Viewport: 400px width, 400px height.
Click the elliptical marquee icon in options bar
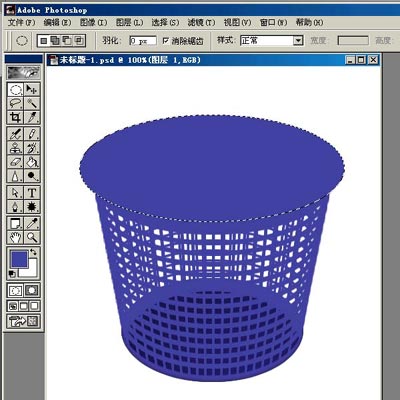(22, 41)
